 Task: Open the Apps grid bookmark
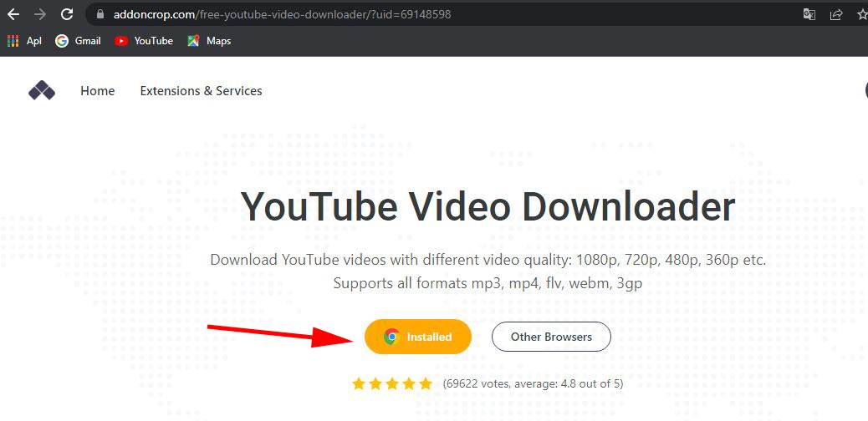click(x=24, y=41)
